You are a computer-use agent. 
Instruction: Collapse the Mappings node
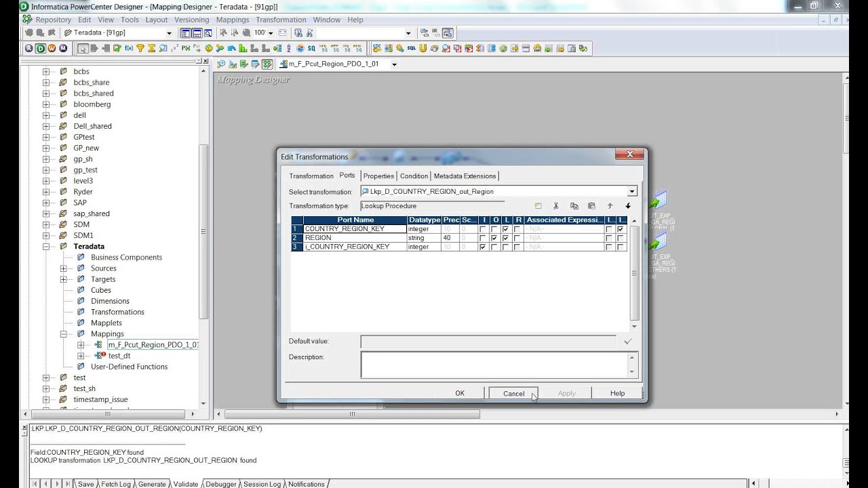click(x=64, y=334)
